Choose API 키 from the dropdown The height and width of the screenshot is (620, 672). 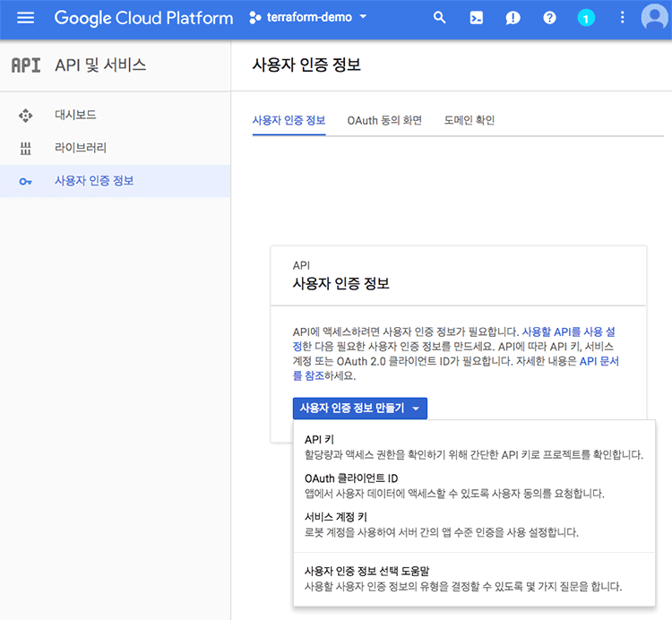pos(474,447)
